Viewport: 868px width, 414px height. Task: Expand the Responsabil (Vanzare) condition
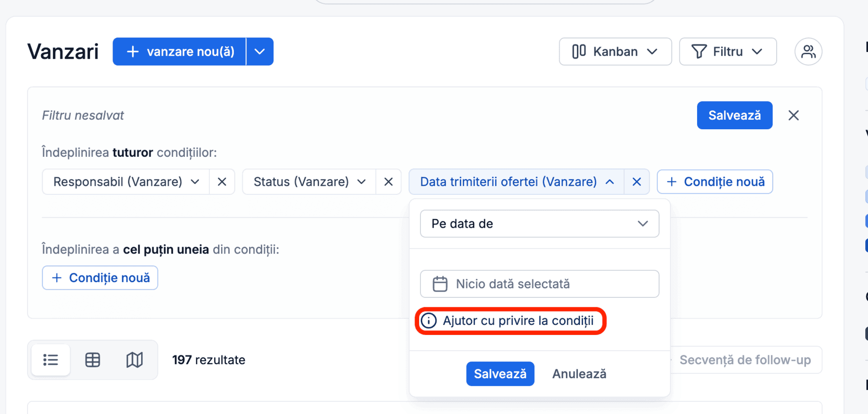[x=126, y=182]
